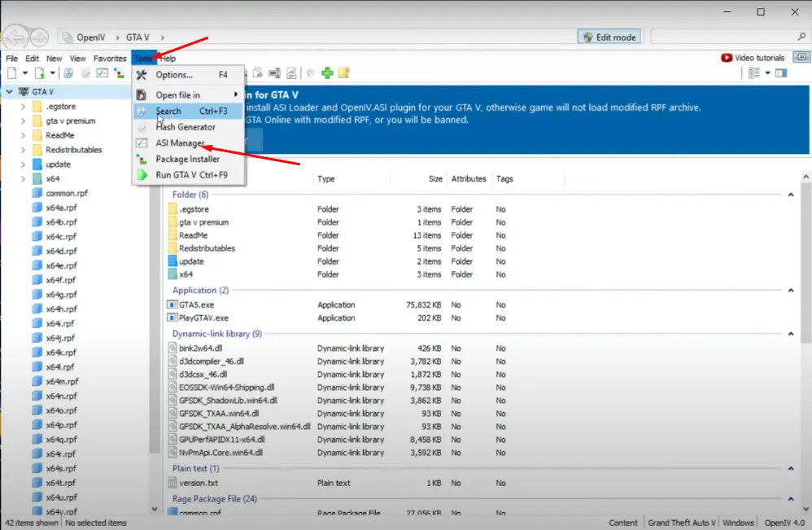Click the Package Installer toolbar icon

click(x=119, y=73)
